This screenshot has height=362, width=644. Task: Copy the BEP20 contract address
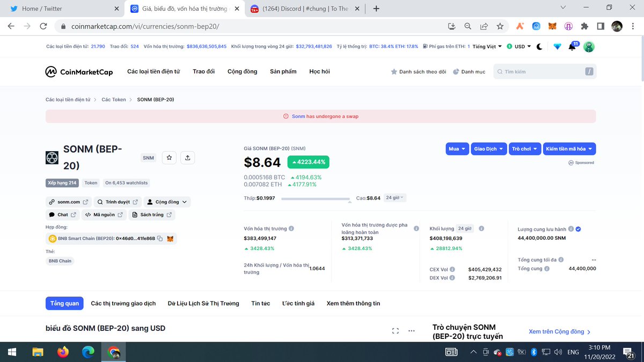coord(160,239)
